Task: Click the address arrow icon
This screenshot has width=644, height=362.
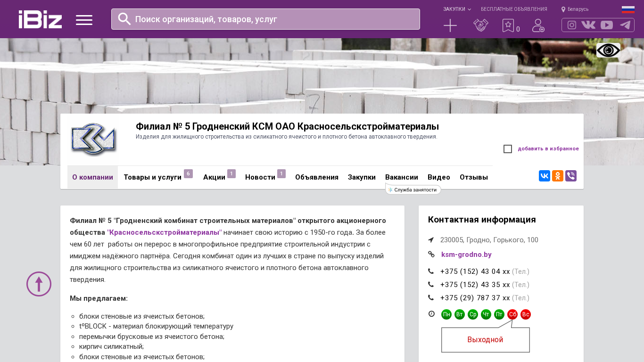Action: pos(431,240)
